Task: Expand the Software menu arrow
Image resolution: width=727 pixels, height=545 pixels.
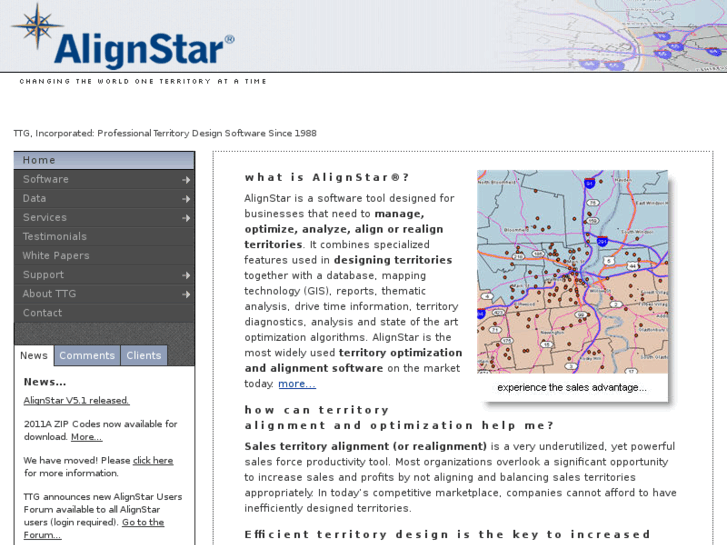Action: click(186, 180)
